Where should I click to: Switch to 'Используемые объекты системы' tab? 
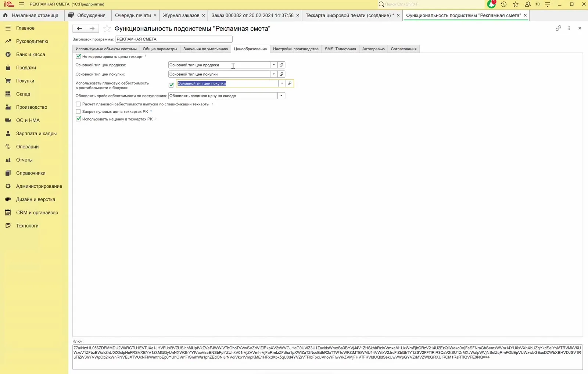click(x=106, y=49)
